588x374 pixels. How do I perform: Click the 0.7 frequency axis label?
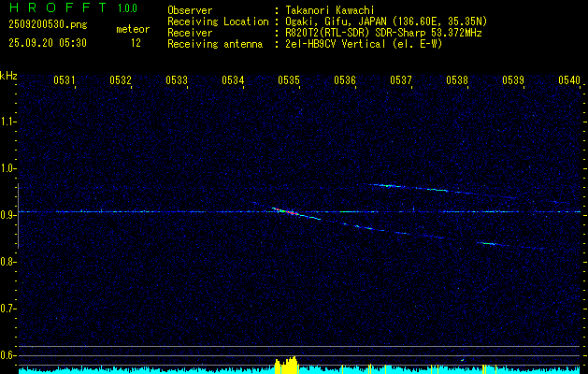coord(7,309)
